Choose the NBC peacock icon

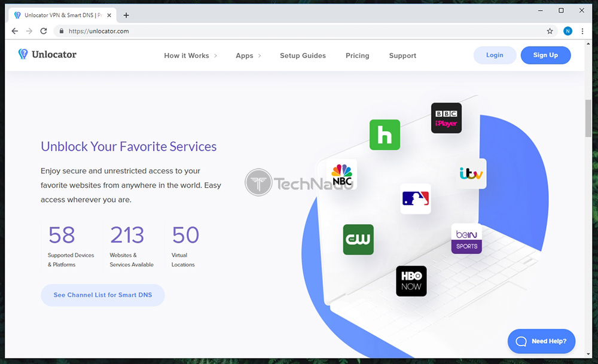pyautogui.click(x=341, y=175)
